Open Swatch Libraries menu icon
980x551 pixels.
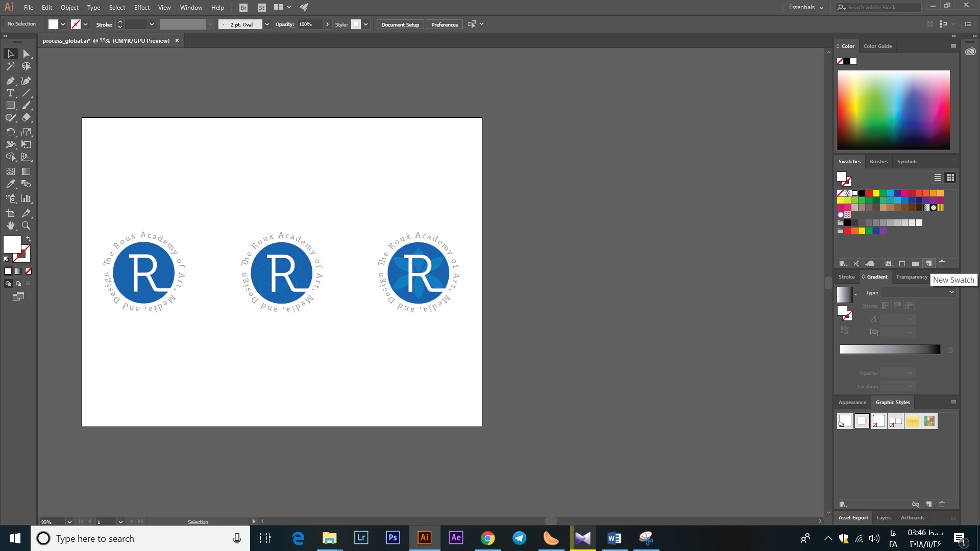point(843,263)
